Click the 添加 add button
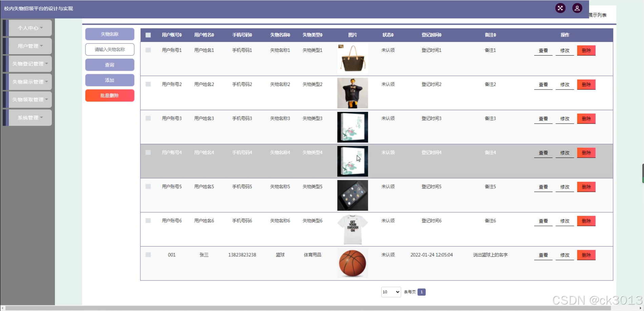The width and height of the screenshot is (644, 311). click(109, 80)
